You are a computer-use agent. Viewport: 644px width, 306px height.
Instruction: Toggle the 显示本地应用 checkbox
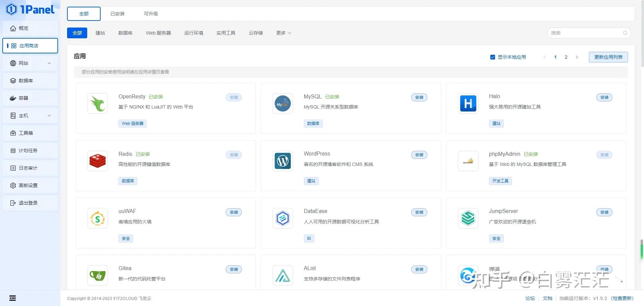pos(493,57)
